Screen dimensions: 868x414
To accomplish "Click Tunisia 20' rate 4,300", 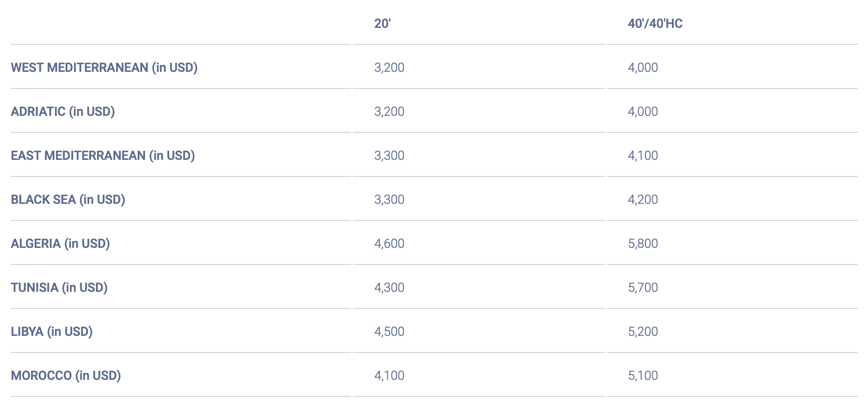I will [389, 287].
